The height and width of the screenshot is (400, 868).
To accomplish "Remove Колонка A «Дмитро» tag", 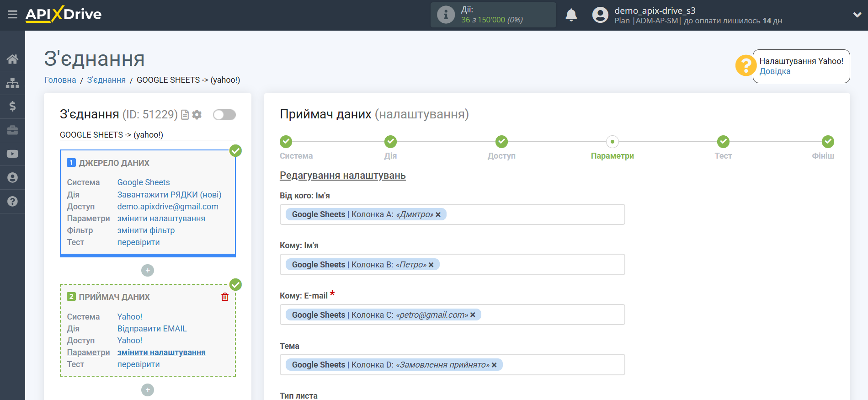I will [438, 215].
